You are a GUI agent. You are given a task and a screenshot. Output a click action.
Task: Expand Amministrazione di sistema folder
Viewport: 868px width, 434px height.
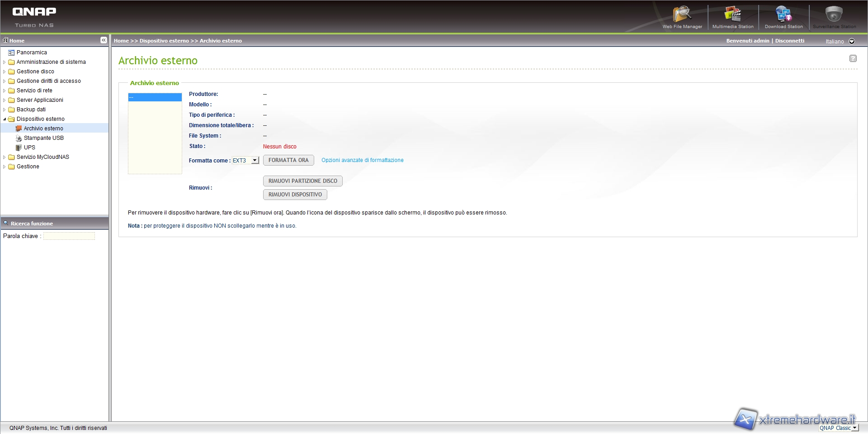5,62
